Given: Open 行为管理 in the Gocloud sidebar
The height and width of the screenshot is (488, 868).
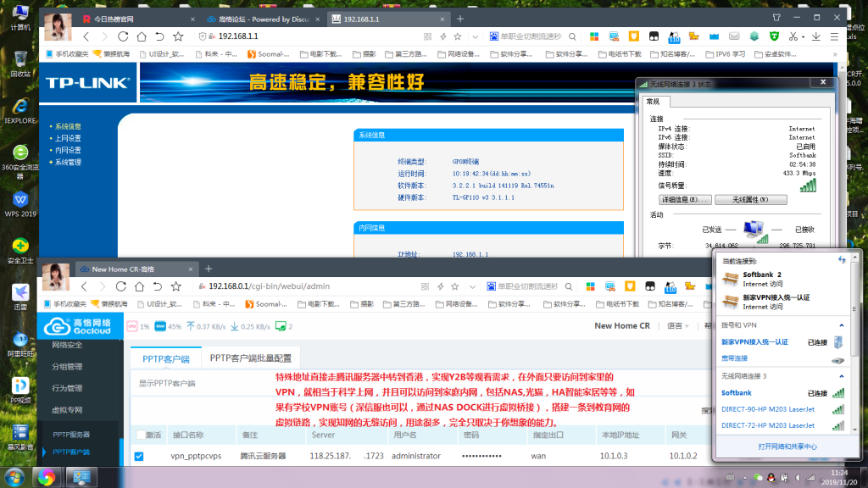Looking at the screenshot, I should [67, 388].
